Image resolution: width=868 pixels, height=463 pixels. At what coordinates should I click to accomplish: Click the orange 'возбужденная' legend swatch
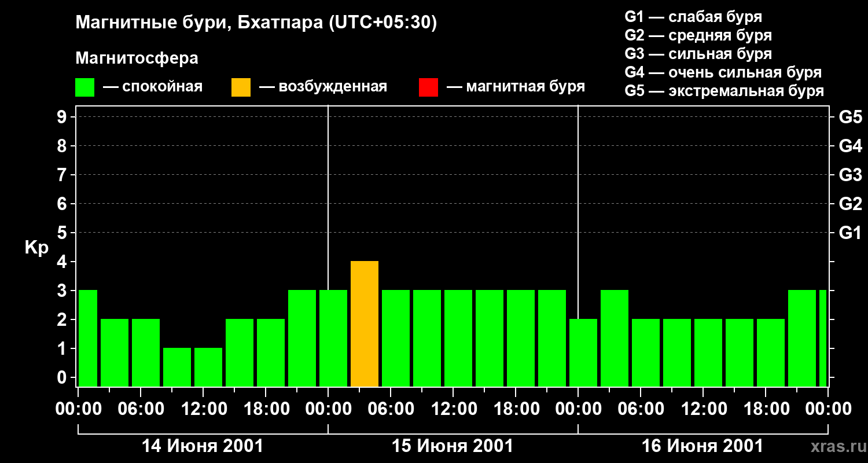241,87
